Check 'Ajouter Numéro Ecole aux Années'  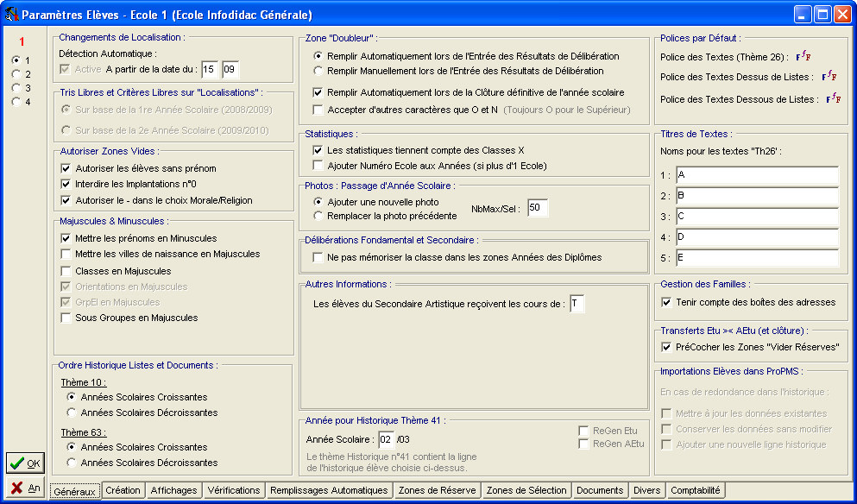(x=318, y=165)
